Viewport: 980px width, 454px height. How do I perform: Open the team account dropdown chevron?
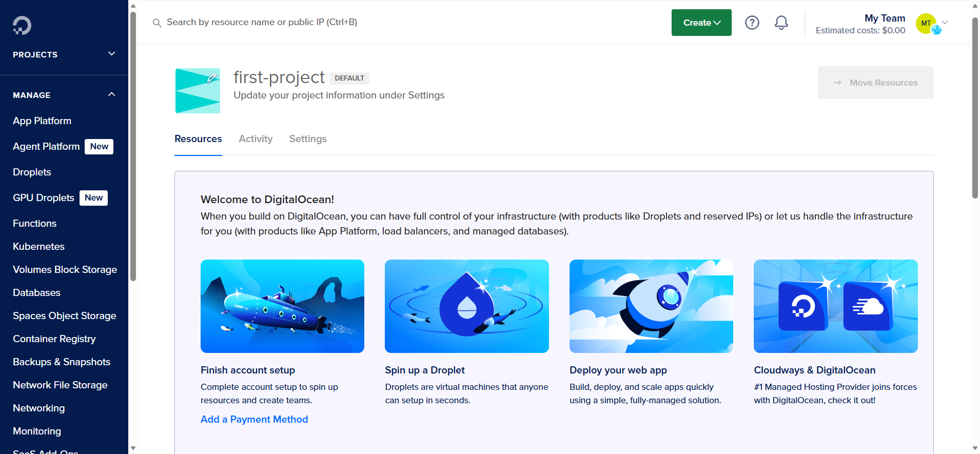tap(945, 23)
